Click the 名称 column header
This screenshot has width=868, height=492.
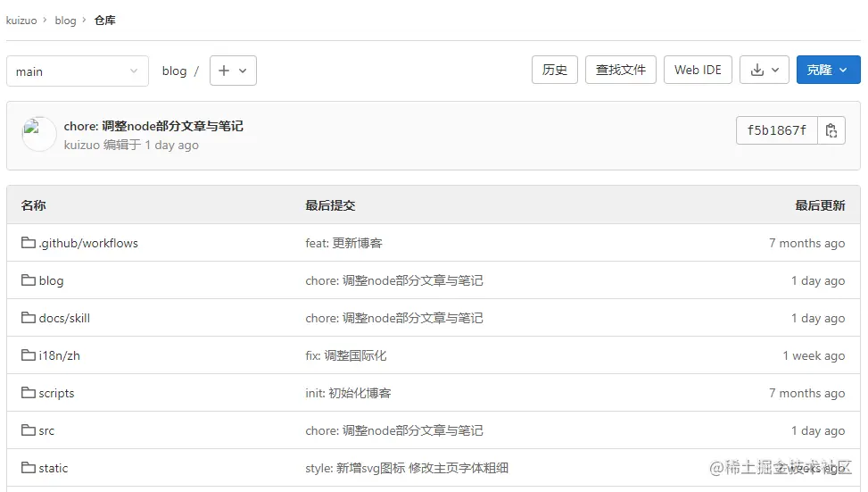click(33, 205)
